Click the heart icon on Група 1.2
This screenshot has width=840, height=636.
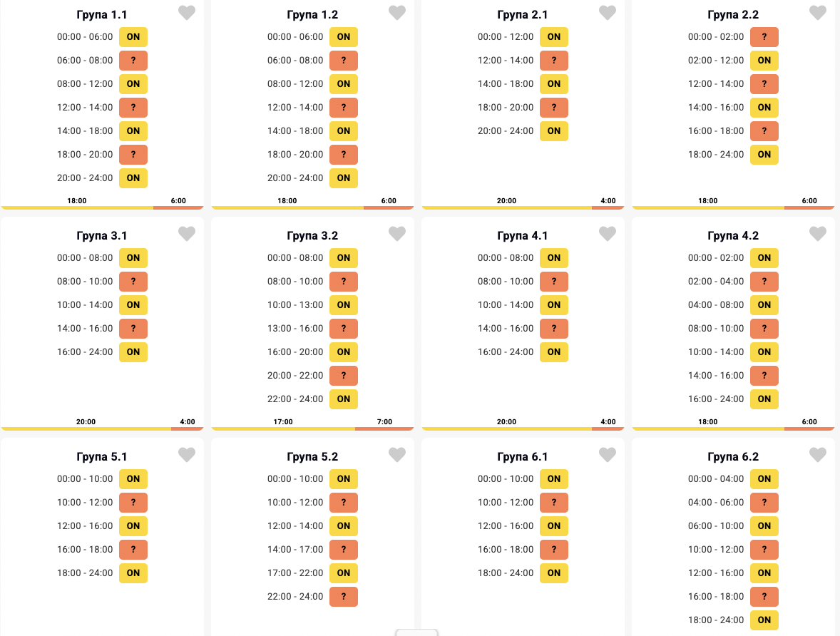[x=396, y=13]
